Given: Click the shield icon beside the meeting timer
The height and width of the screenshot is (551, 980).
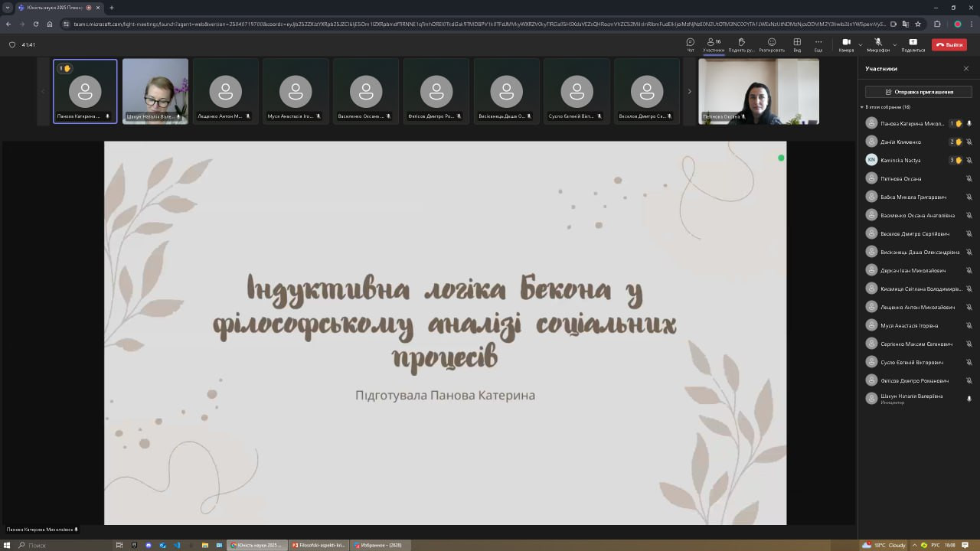Looking at the screenshot, I should pos(12,45).
